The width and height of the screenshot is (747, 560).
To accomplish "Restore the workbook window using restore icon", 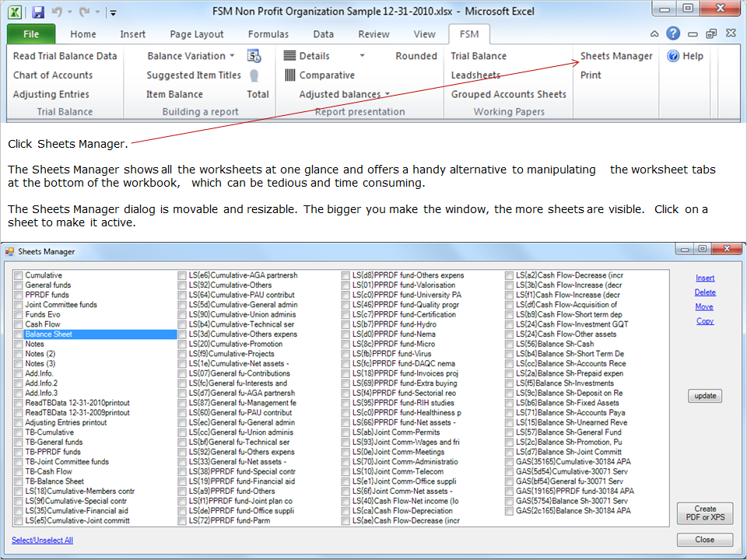I will [711, 33].
